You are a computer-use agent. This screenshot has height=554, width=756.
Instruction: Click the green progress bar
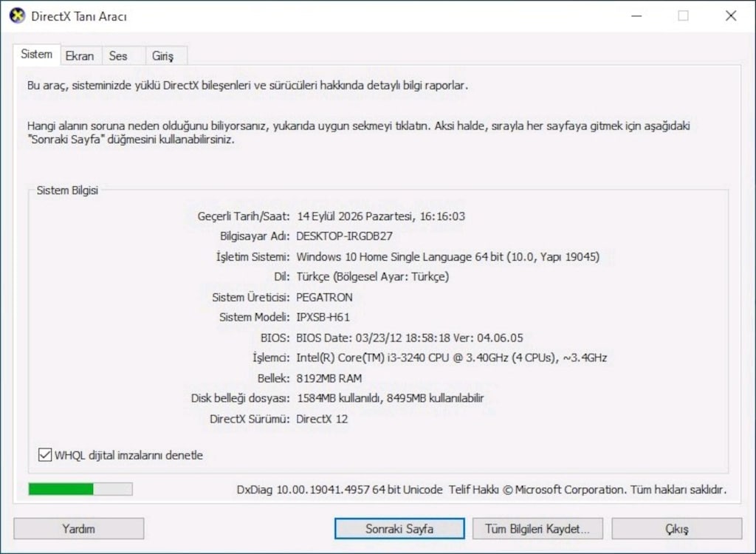pos(80,489)
